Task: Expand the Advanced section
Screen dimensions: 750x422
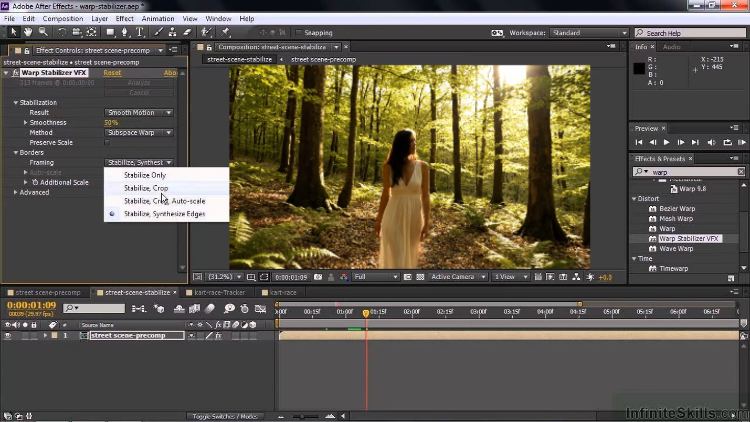Action: tap(16, 192)
